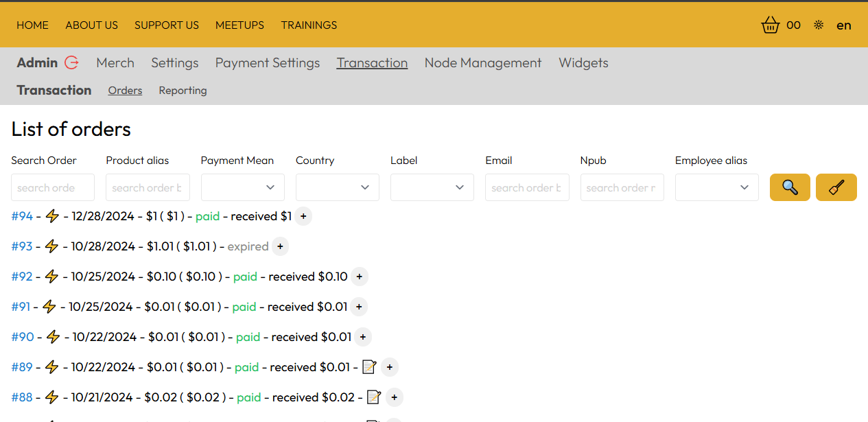Open the note icon on order #89
Image resolution: width=868 pixels, height=422 pixels.
point(369,367)
